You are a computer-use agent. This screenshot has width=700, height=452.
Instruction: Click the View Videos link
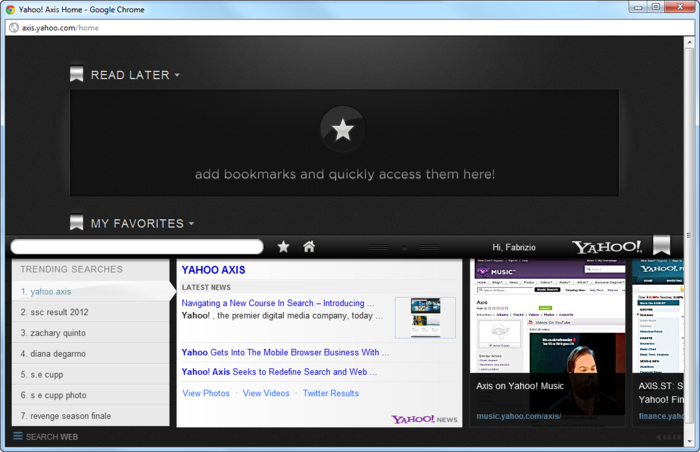266,393
